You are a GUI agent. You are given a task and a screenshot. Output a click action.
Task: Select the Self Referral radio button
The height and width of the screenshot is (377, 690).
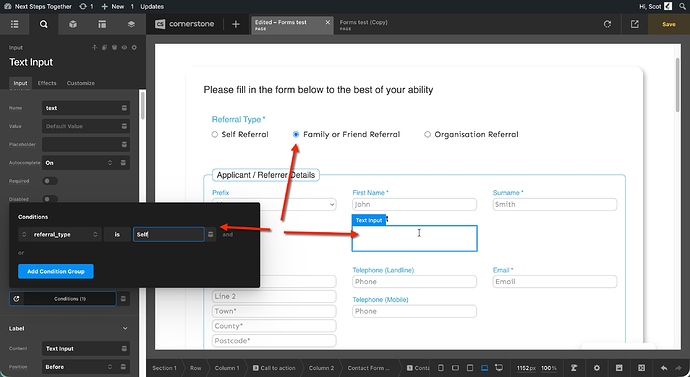pyautogui.click(x=215, y=135)
